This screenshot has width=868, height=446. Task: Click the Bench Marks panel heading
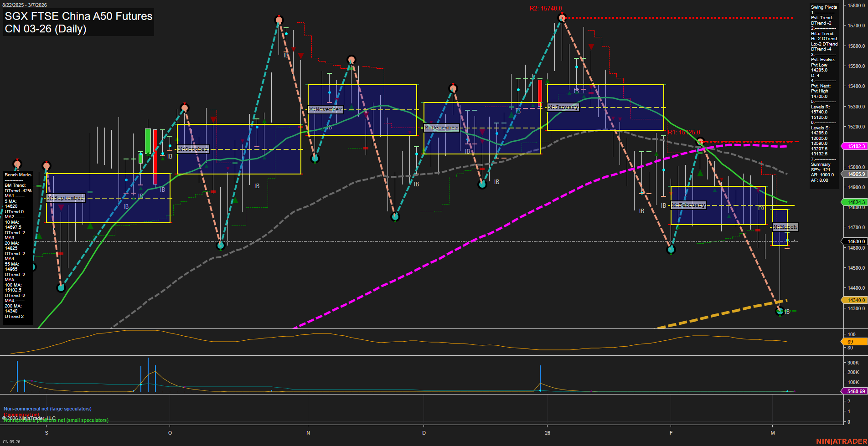(18, 175)
